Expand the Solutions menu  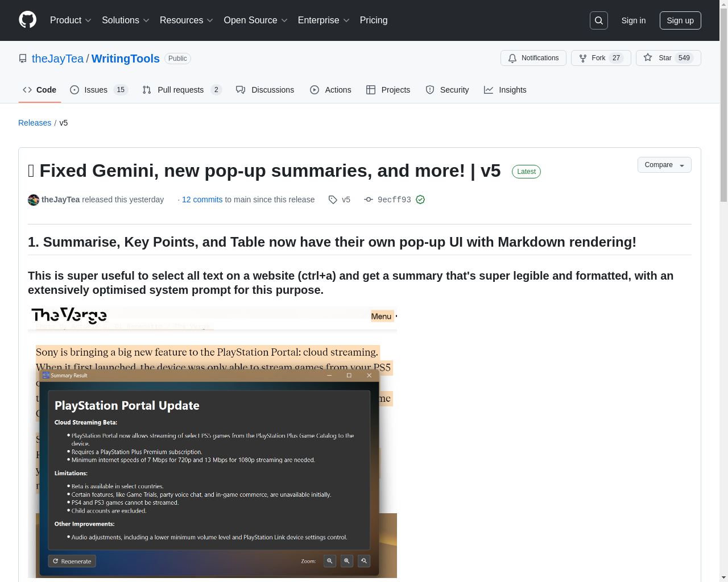point(126,20)
